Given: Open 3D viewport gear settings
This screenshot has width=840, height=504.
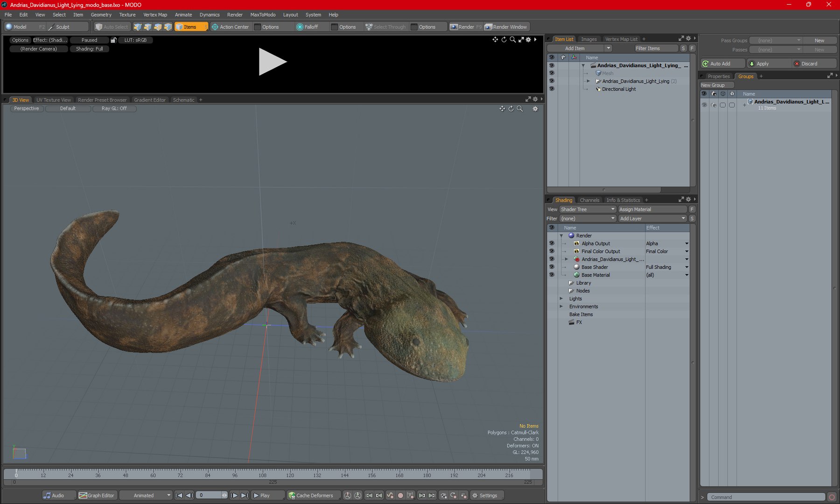Looking at the screenshot, I should (535, 109).
